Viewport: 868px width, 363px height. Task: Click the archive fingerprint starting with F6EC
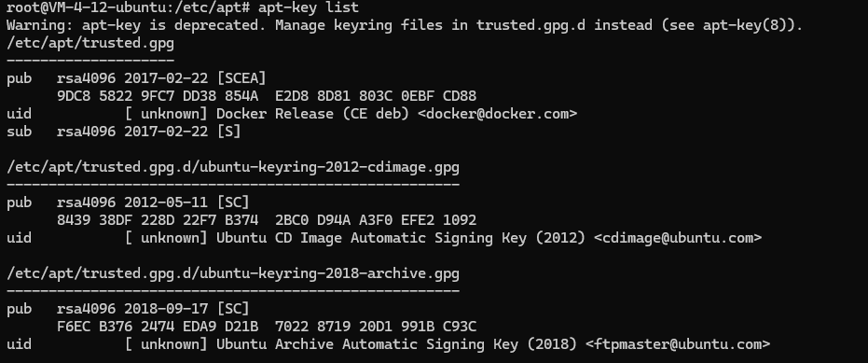(x=267, y=327)
